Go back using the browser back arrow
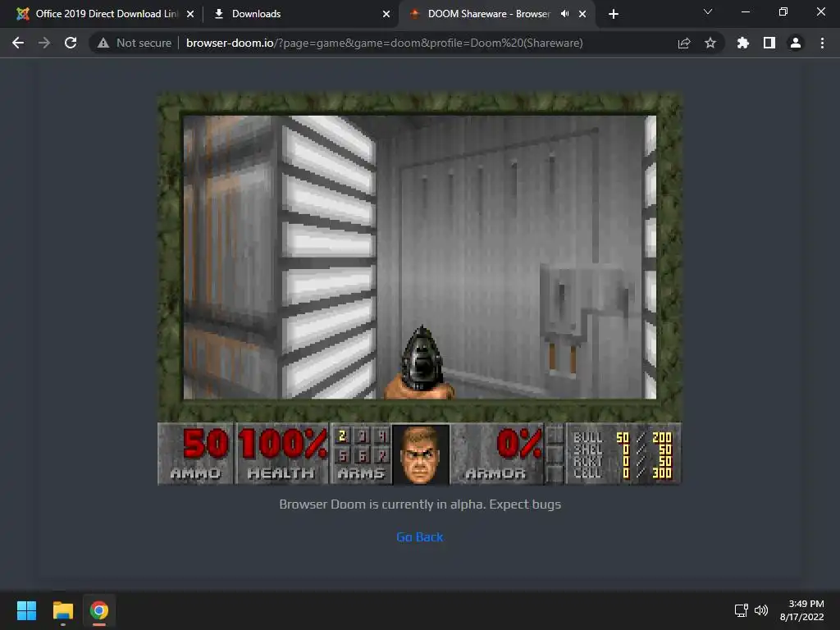 point(18,43)
